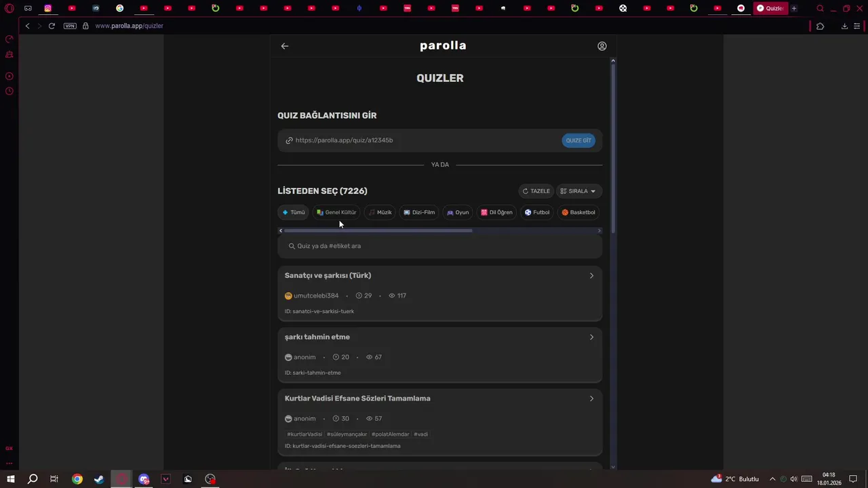Click the browser address bar URL
Screen dimensions: 868x488
[x=129, y=26]
